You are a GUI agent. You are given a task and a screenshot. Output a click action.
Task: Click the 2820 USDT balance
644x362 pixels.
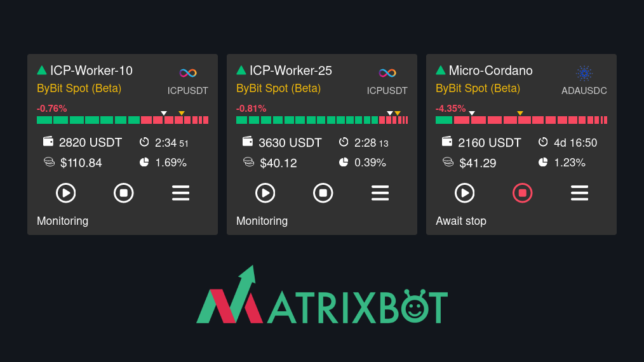click(x=90, y=143)
